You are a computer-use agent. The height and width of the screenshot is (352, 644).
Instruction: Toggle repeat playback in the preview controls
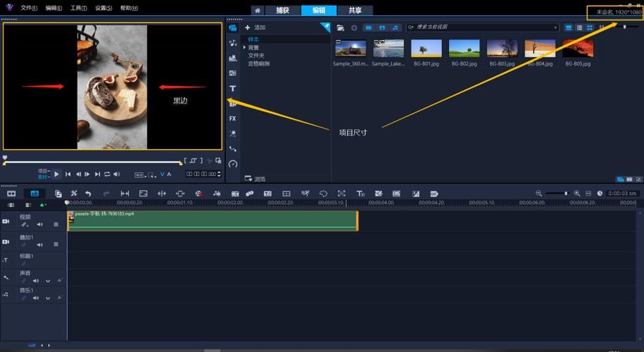click(x=108, y=174)
